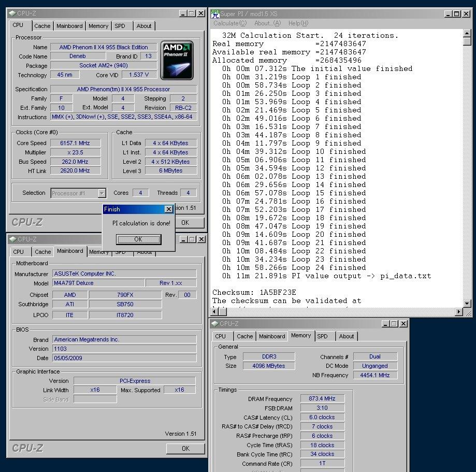Click the Loop 24 finished line
476x472 pixels.
(294, 267)
